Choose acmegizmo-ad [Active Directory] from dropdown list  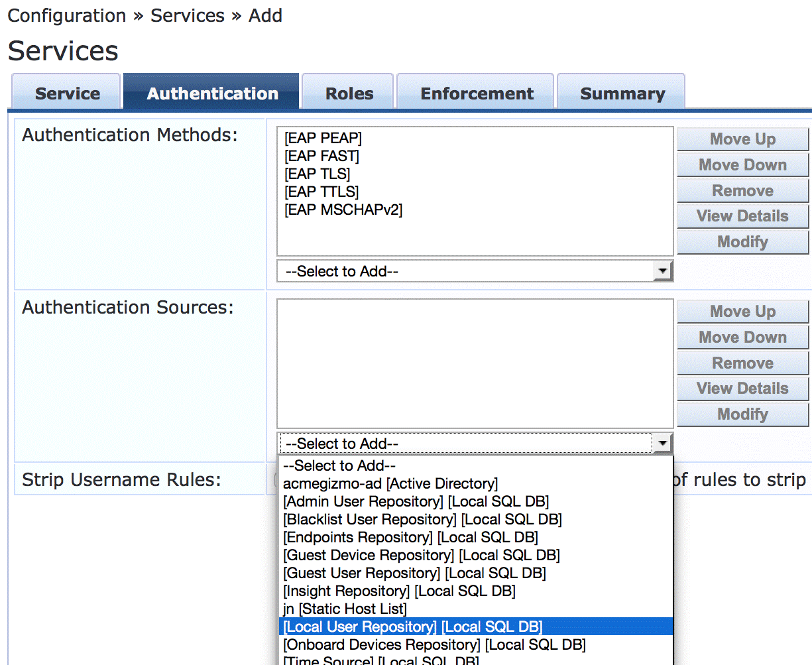pyautogui.click(x=390, y=484)
